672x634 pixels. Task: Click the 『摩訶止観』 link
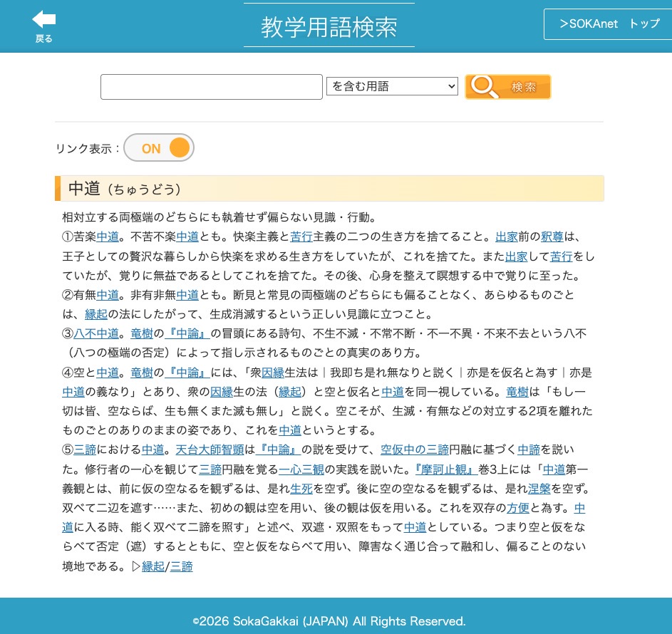click(x=445, y=469)
